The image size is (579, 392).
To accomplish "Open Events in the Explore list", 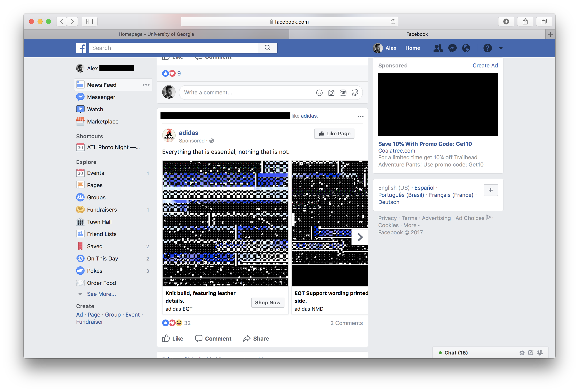I will pos(96,173).
